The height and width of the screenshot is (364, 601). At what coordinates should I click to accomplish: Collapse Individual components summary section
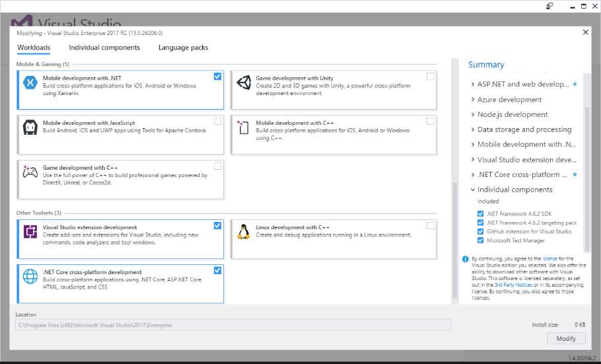pyautogui.click(x=473, y=190)
